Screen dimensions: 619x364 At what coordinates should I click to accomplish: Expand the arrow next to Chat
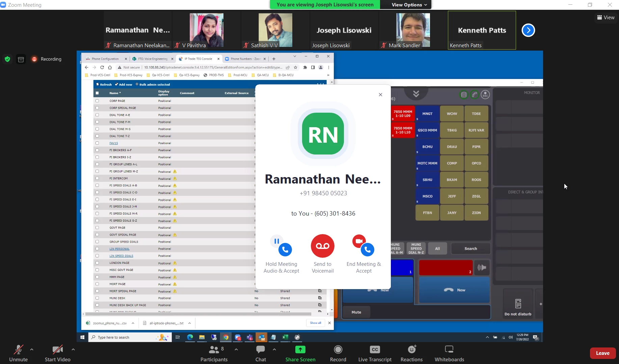pyautogui.click(x=274, y=349)
